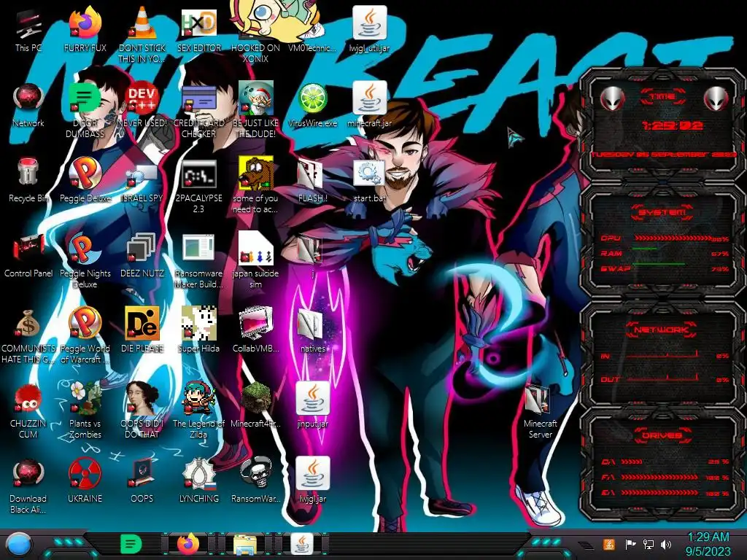Click the TIME gadget header

662,97
